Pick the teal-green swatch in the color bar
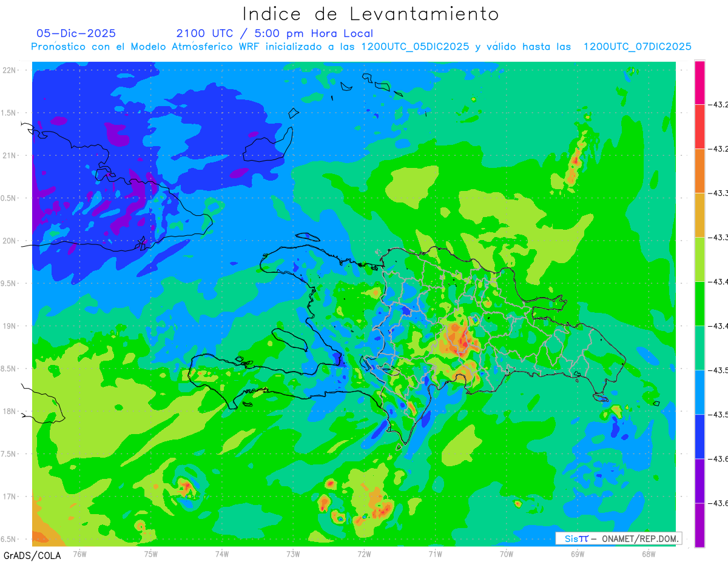 pyautogui.click(x=699, y=348)
